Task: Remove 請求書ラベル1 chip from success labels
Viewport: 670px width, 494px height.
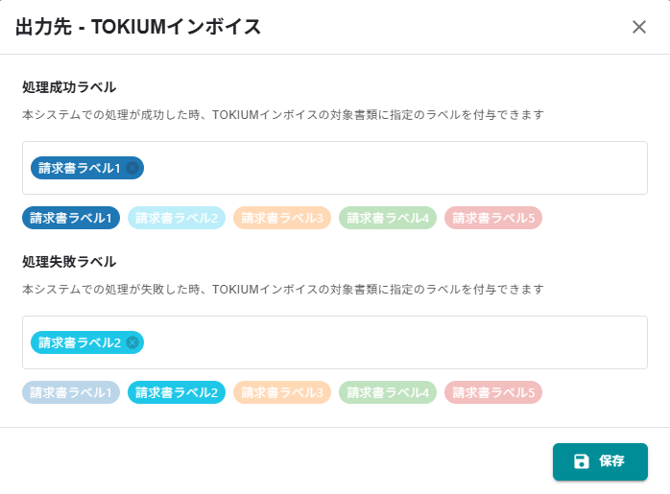Action: [132, 168]
